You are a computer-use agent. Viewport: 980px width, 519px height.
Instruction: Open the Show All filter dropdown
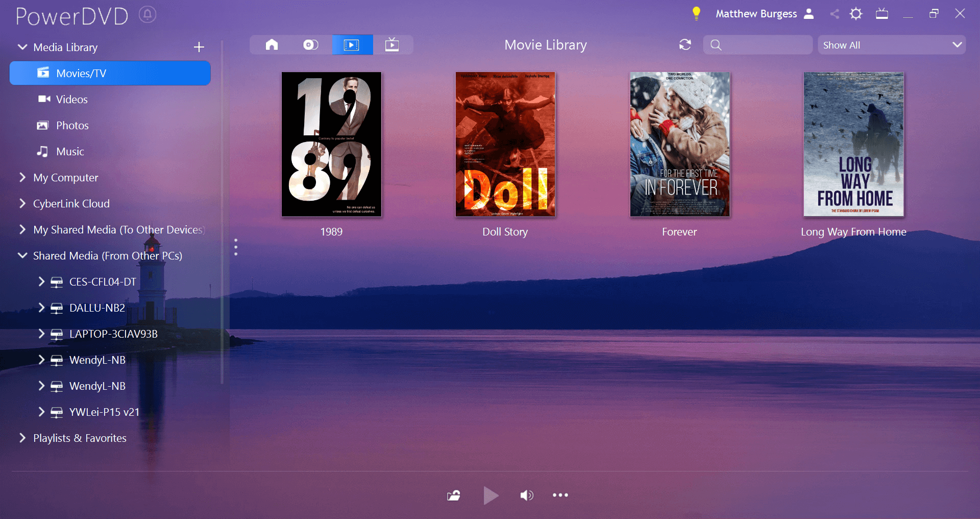892,45
